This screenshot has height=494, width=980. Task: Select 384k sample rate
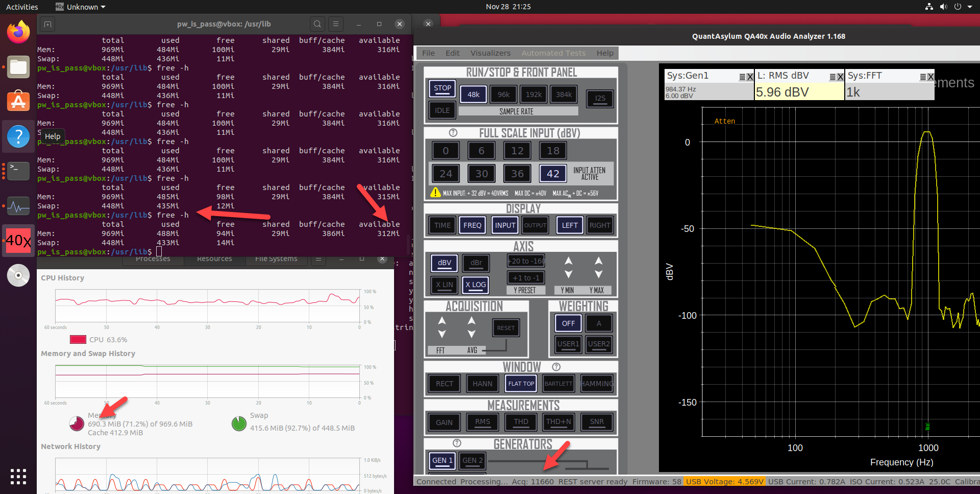563,95
